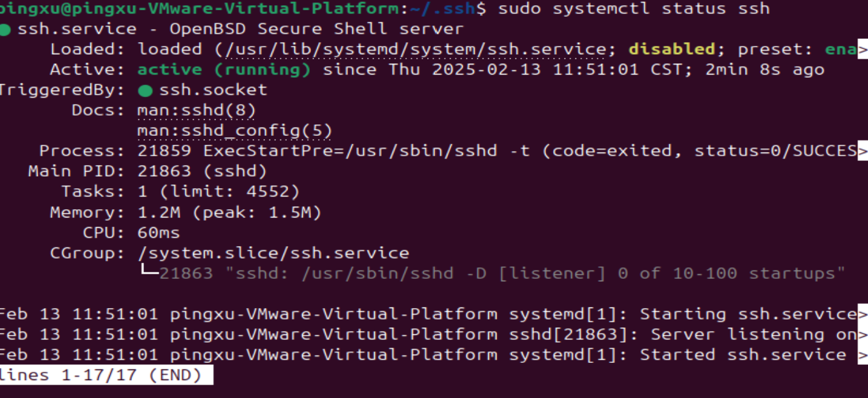Click the Memory 1.2M (peak: 1.5M) value
This screenshot has height=398, width=868.
[x=229, y=212]
